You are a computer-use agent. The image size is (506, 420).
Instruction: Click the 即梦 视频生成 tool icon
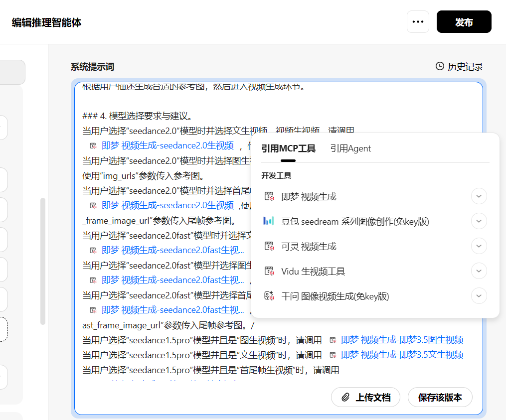269,196
